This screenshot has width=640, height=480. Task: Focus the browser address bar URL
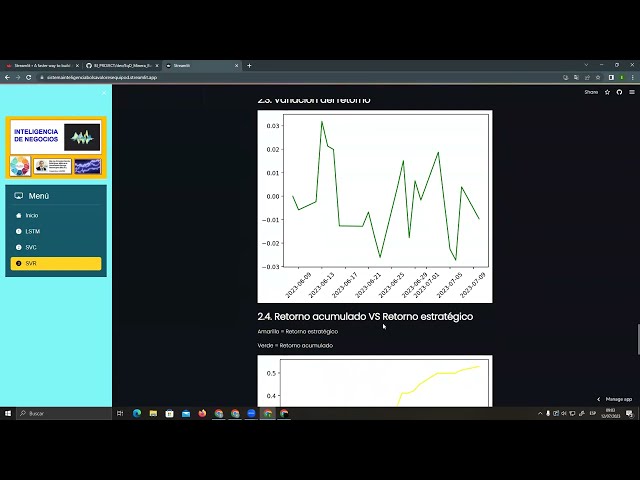[x=102, y=77]
